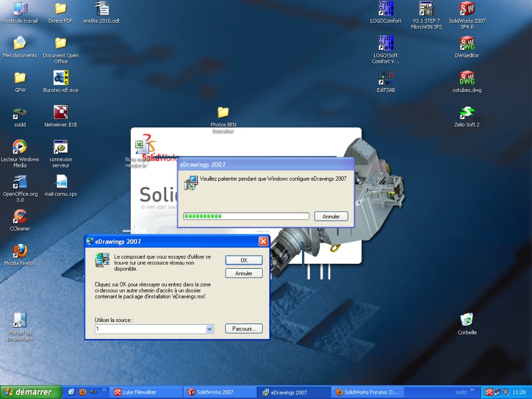Expand the Utiliser la source dropdown

coord(209,329)
